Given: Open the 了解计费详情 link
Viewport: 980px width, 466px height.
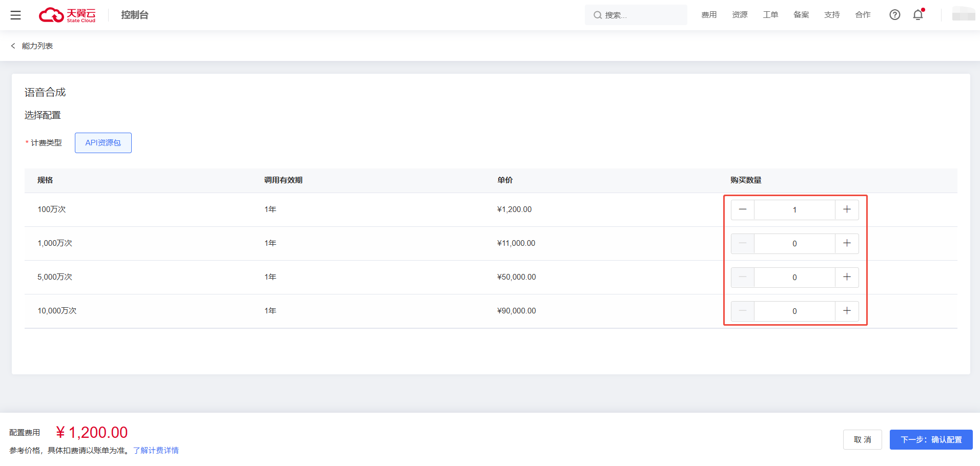Looking at the screenshot, I should [x=156, y=451].
